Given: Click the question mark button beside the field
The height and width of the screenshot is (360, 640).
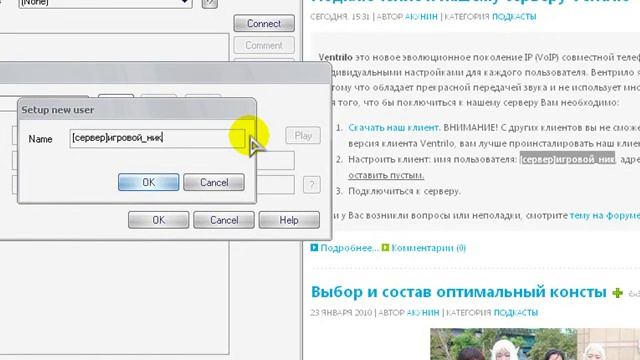Looking at the screenshot, I should (311, 184).
